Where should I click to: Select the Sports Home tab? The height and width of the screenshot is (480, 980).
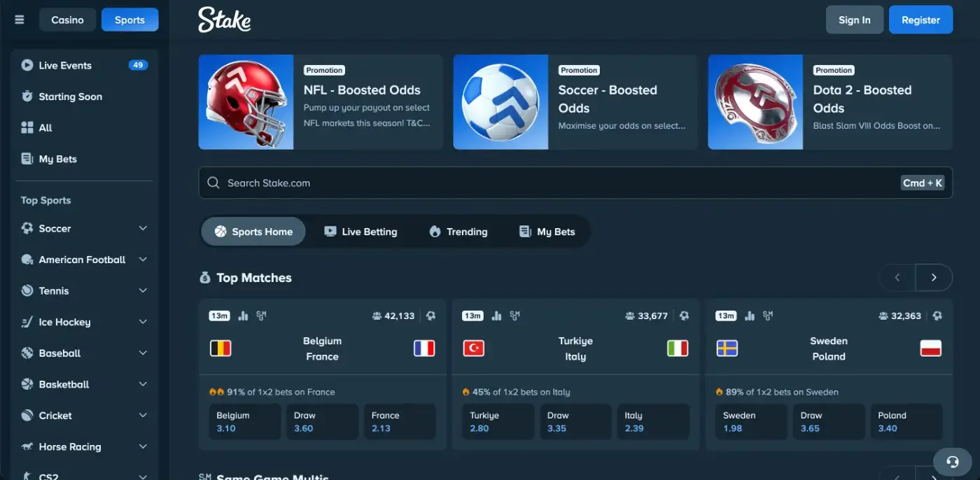[253, 232]
